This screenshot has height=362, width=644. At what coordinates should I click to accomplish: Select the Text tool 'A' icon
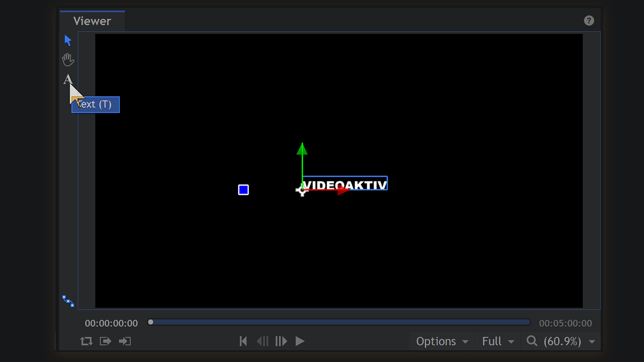68,79
